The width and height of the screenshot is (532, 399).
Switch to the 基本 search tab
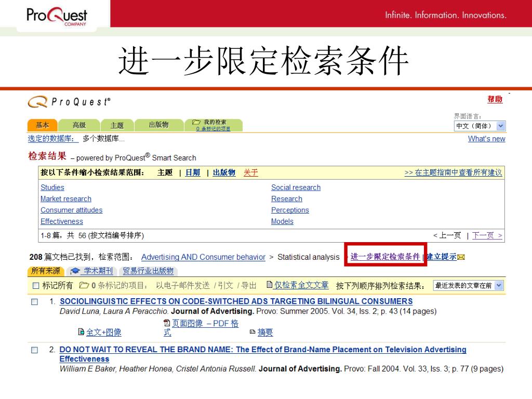tap(43, 125)
